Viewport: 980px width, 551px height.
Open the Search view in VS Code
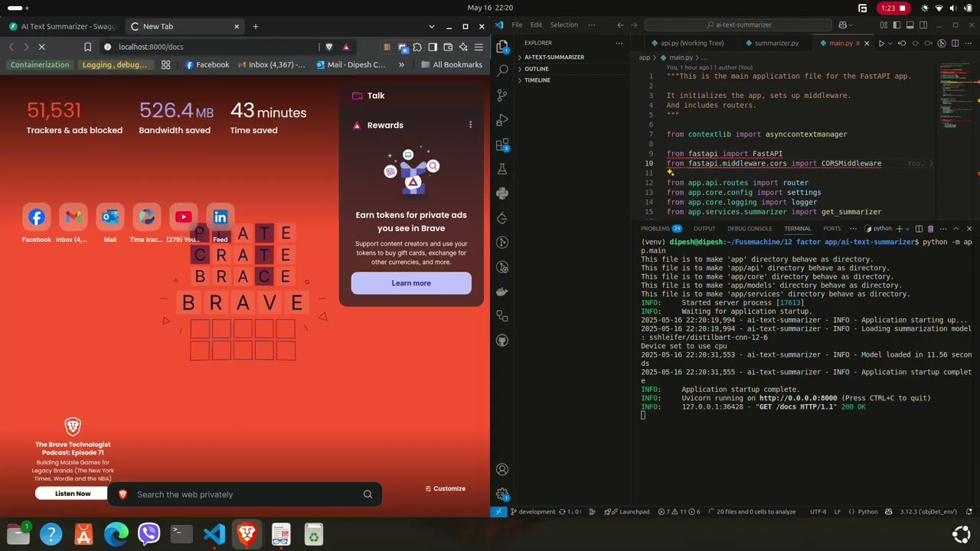502,70
